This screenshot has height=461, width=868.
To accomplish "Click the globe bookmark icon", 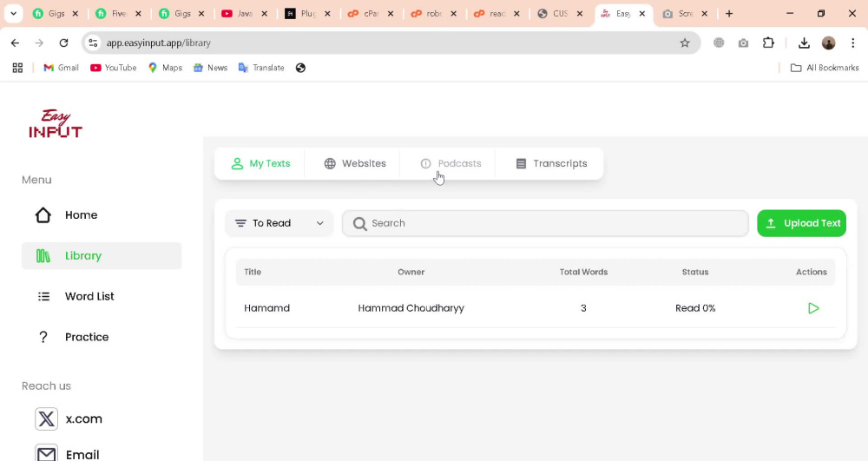I will coord(300,68).
